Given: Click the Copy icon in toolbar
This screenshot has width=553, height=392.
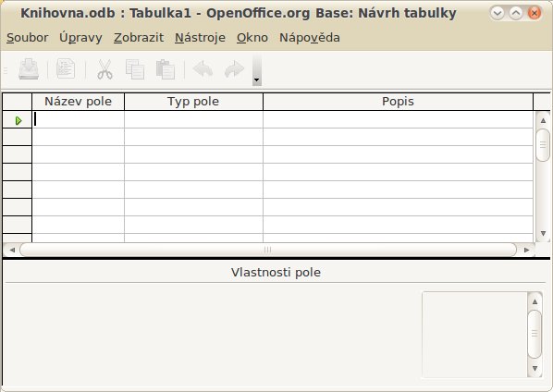Looking at the screenshot, I should (x=135, y=69).
